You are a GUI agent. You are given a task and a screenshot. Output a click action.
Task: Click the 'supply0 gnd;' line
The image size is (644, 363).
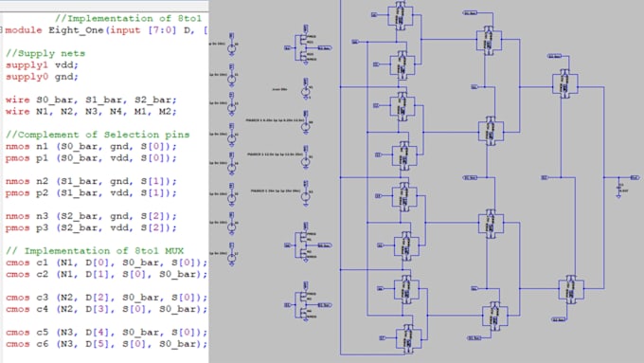click(x=42, y=77)
